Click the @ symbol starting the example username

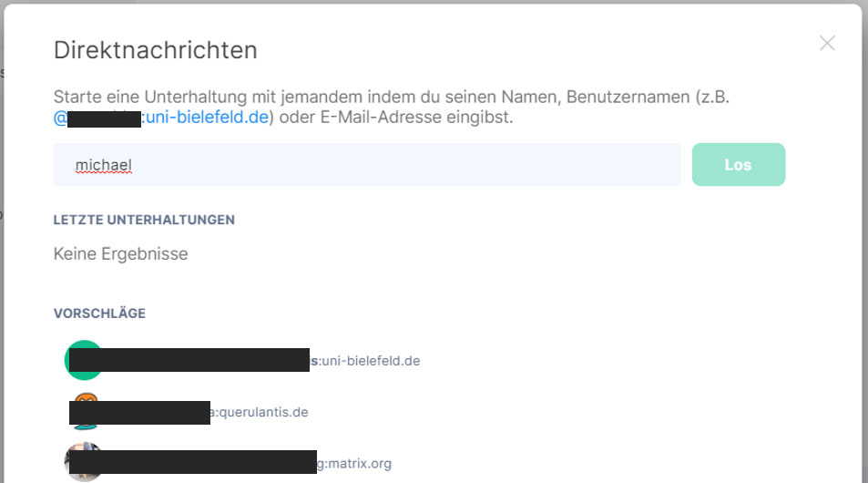coord(60,118)
